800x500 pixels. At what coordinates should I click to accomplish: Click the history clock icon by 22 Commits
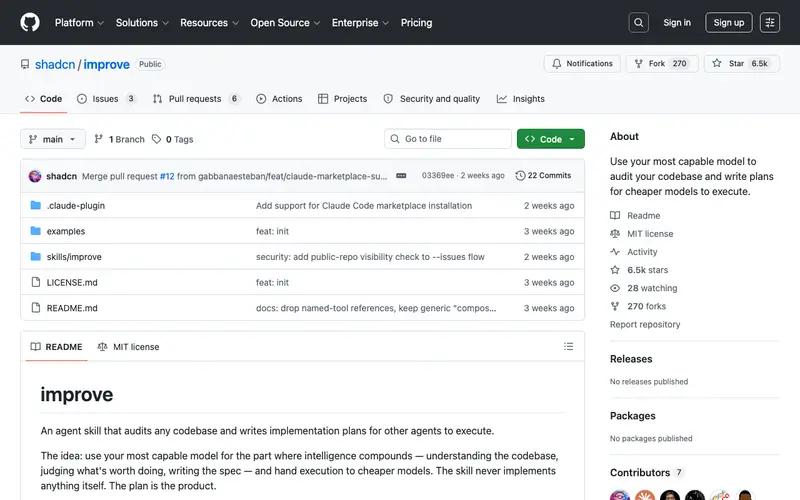[520, 176]
